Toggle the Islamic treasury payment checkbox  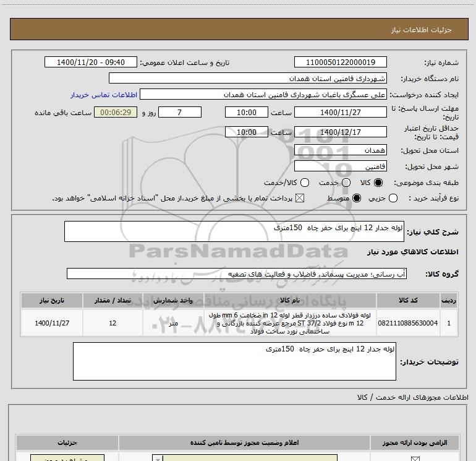pyautogui.click(x=300, y=198)
